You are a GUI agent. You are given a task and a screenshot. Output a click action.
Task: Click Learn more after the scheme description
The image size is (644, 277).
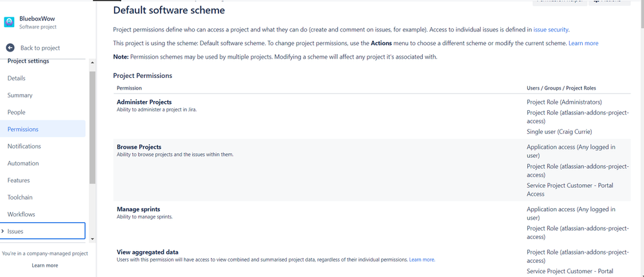583,43
